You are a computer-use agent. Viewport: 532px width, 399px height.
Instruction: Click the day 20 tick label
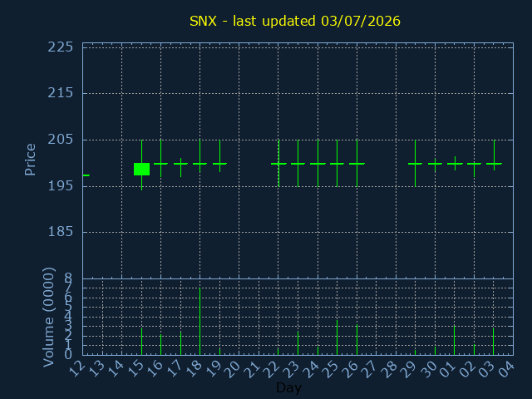pos(232,368)
